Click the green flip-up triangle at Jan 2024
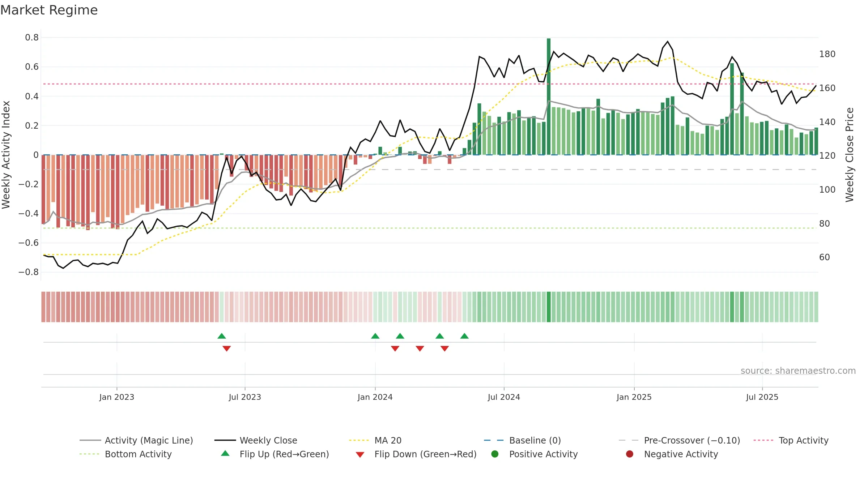 point(375,336)
